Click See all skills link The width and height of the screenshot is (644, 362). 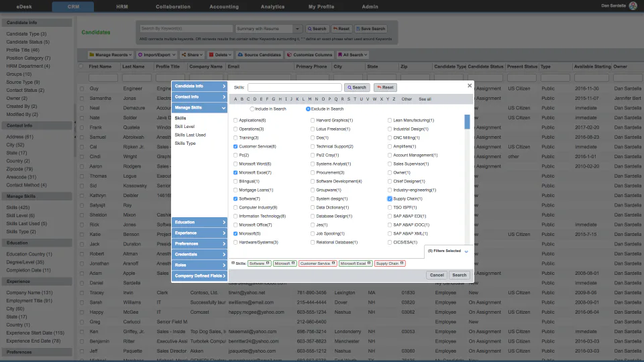[x=425, y=99]
